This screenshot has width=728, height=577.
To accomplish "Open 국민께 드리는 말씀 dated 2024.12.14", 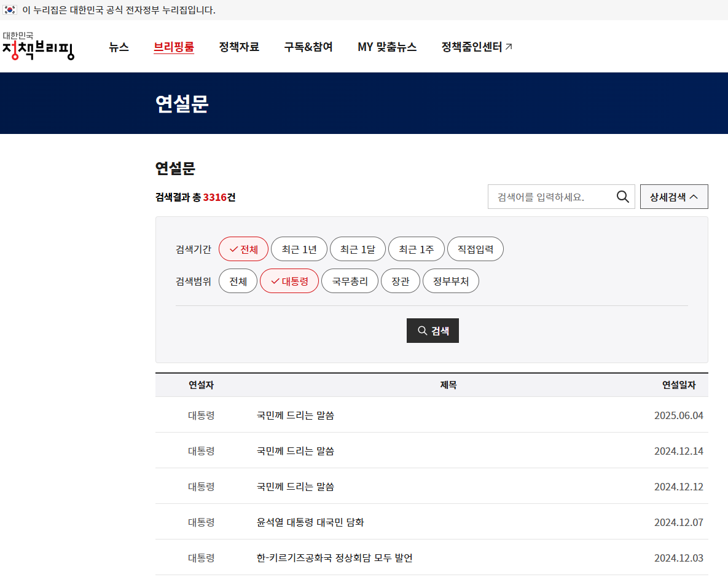I will (296, 451).
